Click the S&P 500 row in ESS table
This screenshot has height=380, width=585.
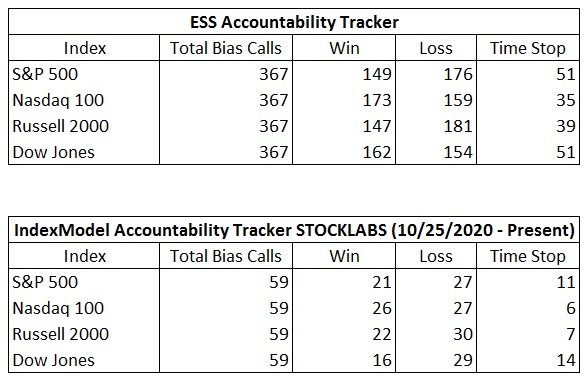coord(294,74)
